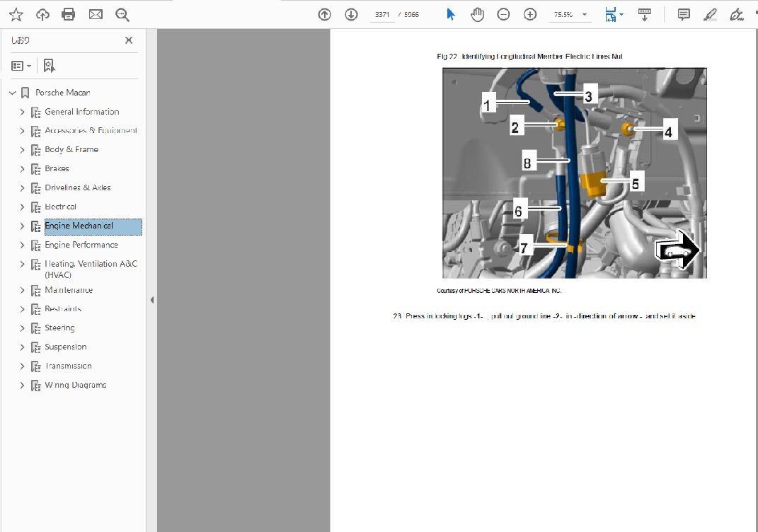Open the Restraints bookmark label

[x=63, y=308]
